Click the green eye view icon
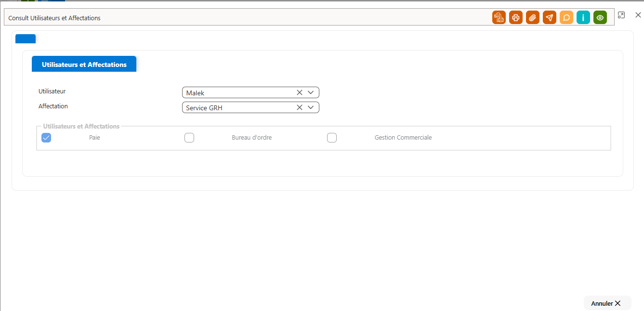The image size is (644, 311). [600, 18]
